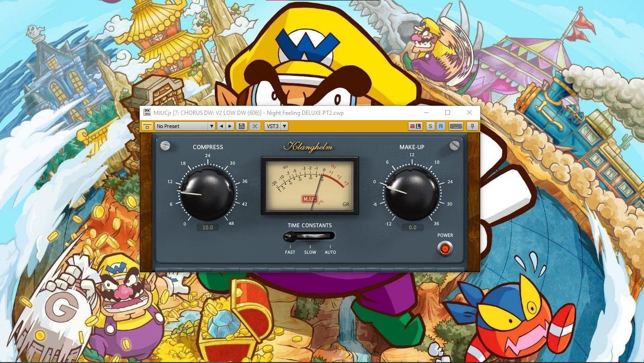Click the keyboard input icon
The height and width of the screenshot is (363, 644).
pyautogui.click(x=456, y=126)
